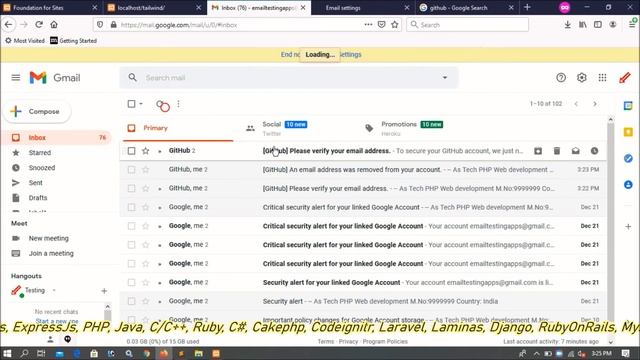Click Join a meeting

tap(51, 253)
